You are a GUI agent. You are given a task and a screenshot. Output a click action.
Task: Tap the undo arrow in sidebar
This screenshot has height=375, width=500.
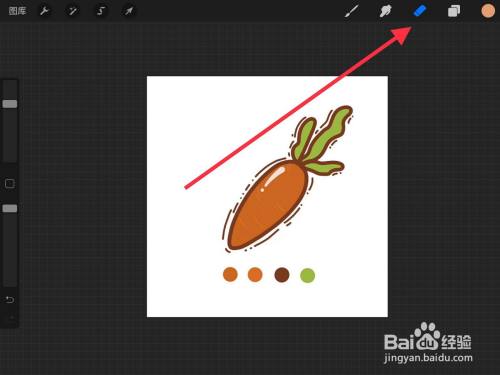[10, 300]
